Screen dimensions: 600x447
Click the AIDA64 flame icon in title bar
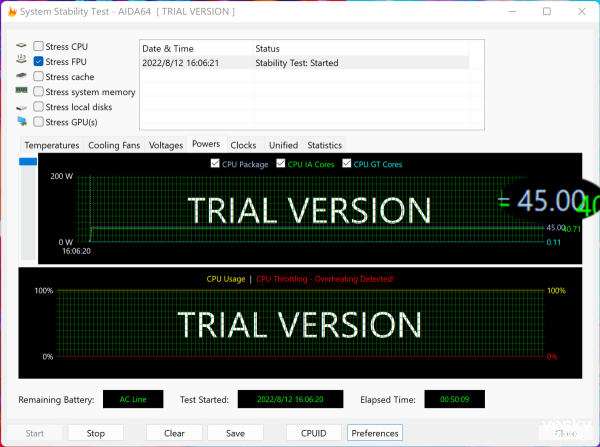12,11
